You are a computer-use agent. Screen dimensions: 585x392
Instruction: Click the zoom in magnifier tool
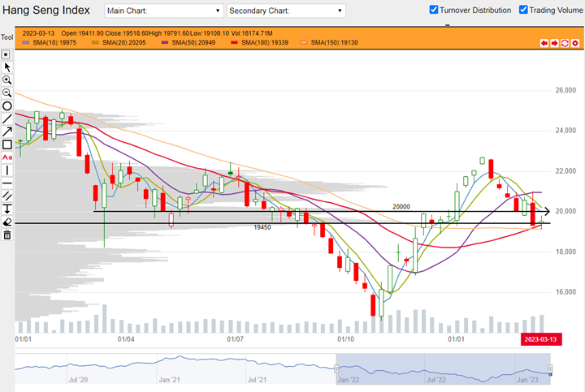[7, 80]
